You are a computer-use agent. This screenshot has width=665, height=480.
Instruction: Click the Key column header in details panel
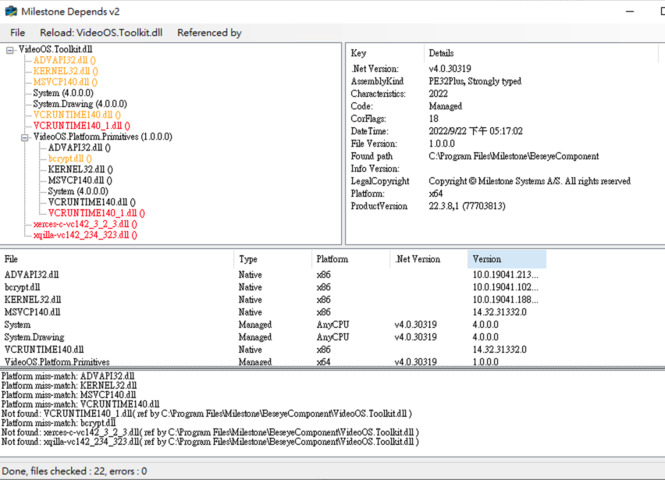pyautogui.click(x=385, y=52)
